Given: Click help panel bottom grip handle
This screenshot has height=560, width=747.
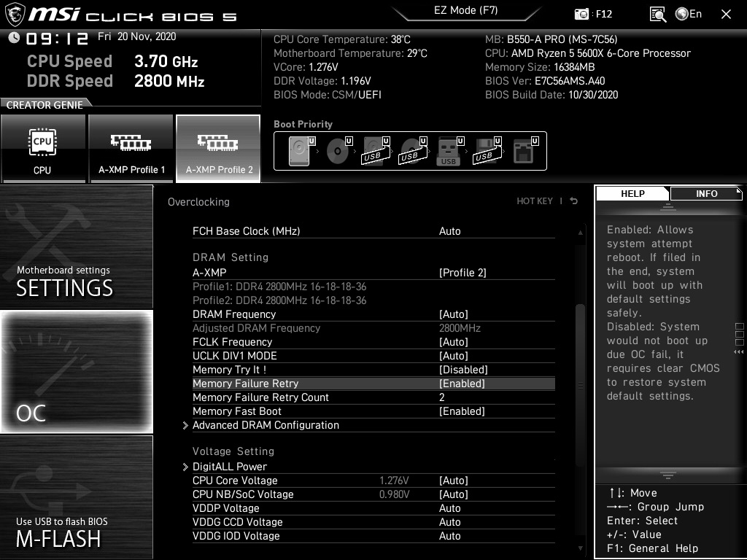Looking at the screenshot, I should 668,475.
